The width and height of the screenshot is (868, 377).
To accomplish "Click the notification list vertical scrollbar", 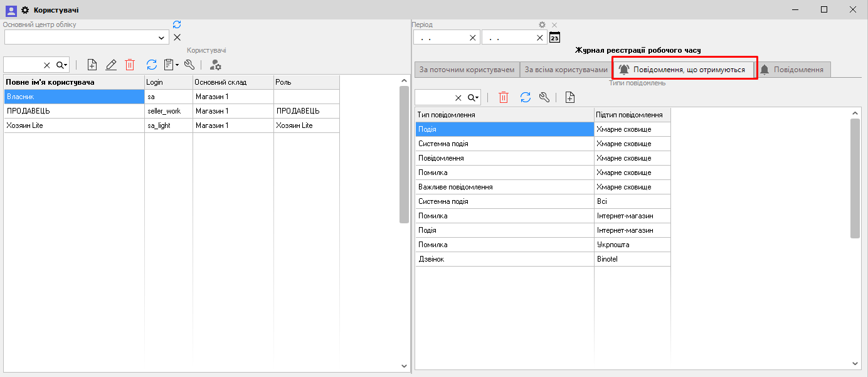I will (855, 179).
